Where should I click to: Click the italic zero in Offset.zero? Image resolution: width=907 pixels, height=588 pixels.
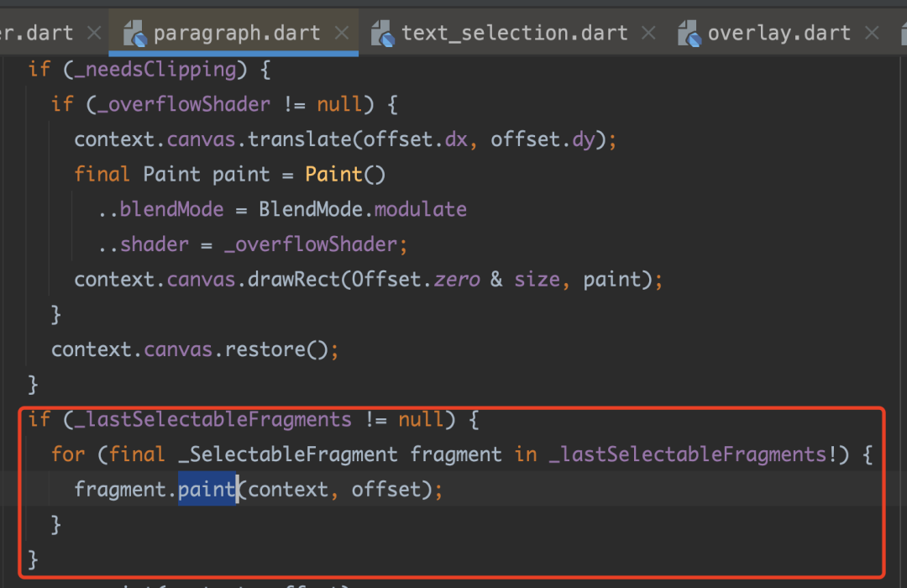[x=456, y=279]
